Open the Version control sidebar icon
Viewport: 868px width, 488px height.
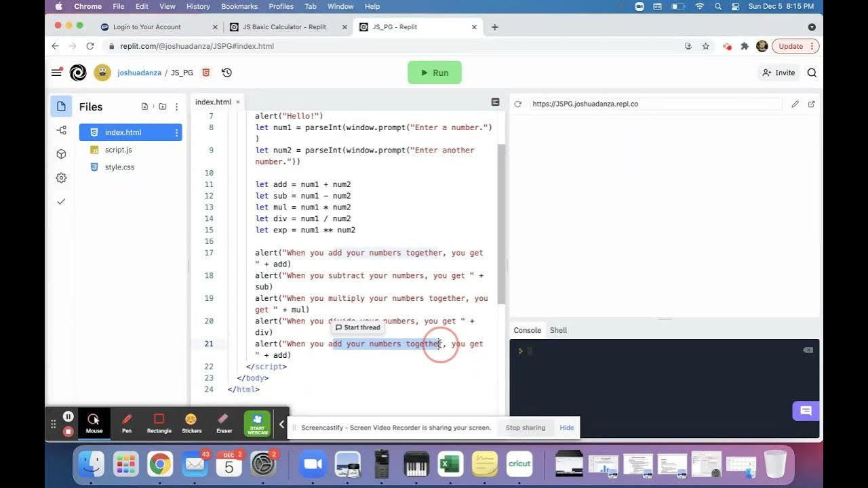[x=61, y=130]
